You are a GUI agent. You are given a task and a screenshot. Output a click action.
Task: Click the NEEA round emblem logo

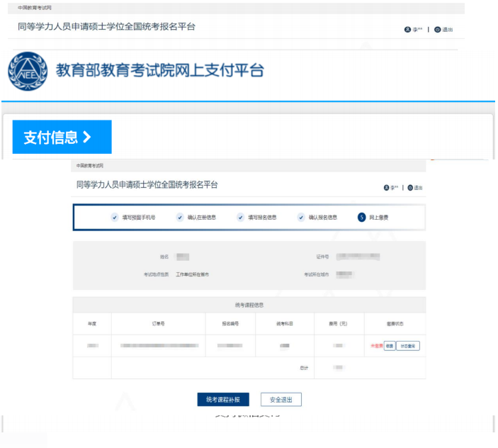pyautogui.click(x=28, y=71)
